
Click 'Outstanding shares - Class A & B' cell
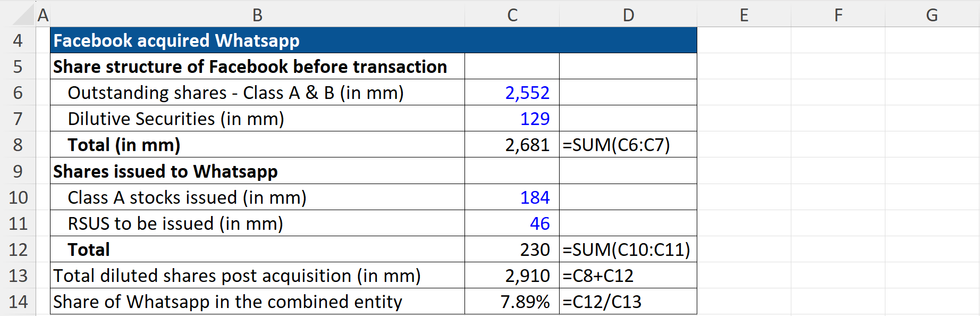click(257, 93)
